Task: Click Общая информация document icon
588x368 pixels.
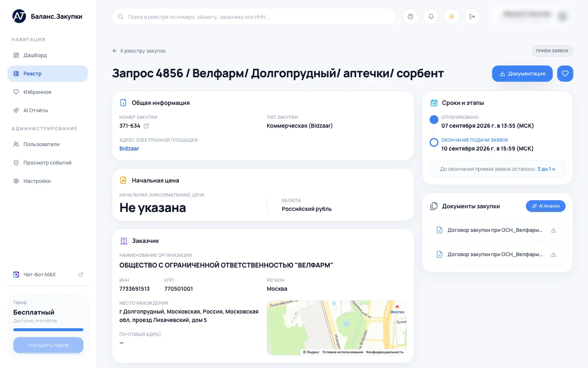Action: 123,103
